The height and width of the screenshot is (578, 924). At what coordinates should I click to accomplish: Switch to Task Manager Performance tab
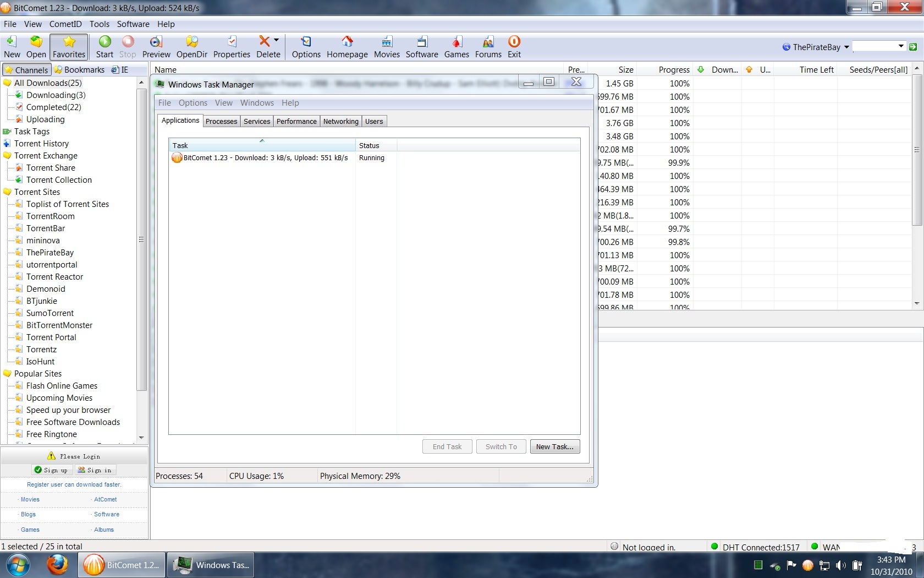pos(296,122)
